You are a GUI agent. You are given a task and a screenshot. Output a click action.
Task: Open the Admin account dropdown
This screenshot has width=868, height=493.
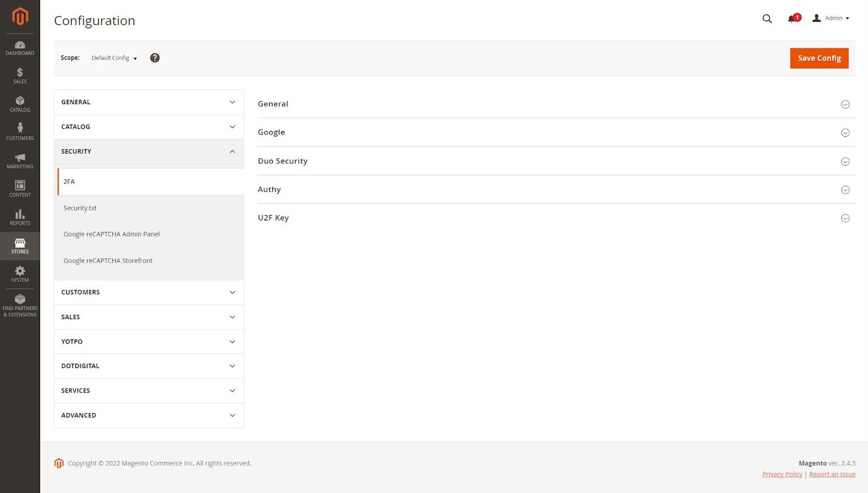coord(831,18)
